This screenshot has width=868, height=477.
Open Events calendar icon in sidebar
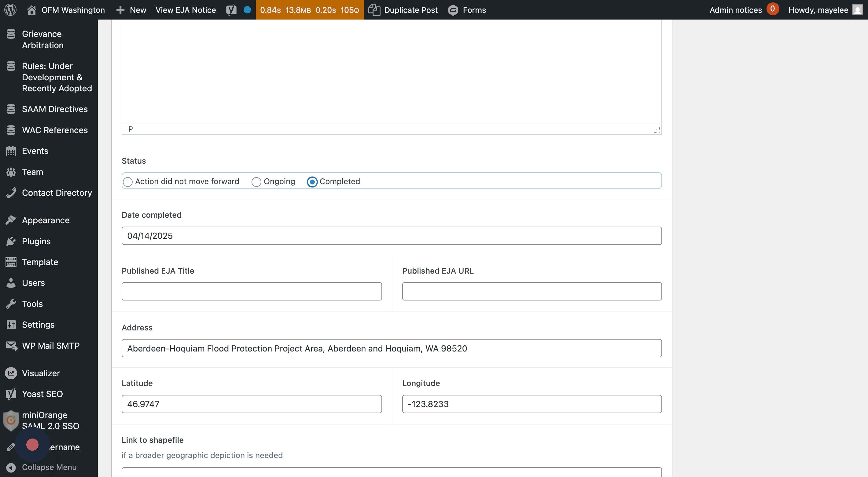(11, 151)
